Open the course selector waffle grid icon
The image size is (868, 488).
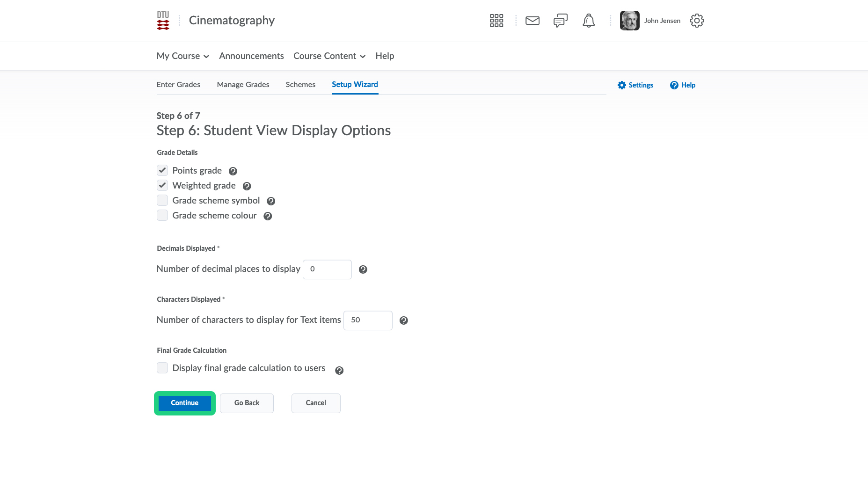tap(496, 21)
